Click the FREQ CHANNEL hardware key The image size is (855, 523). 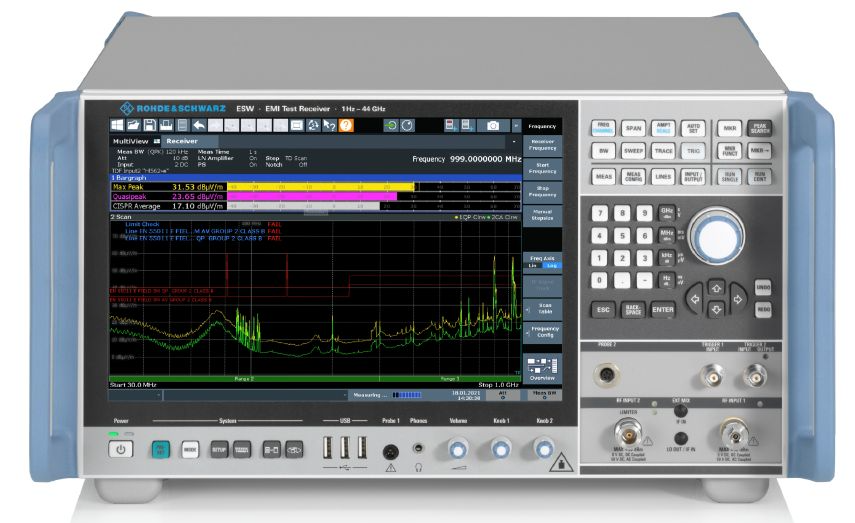tap(603, 128)
